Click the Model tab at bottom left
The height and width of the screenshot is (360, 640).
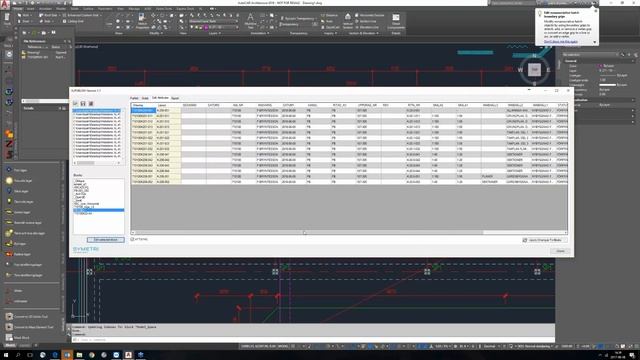pyautogui.click(x=9, y=346)
